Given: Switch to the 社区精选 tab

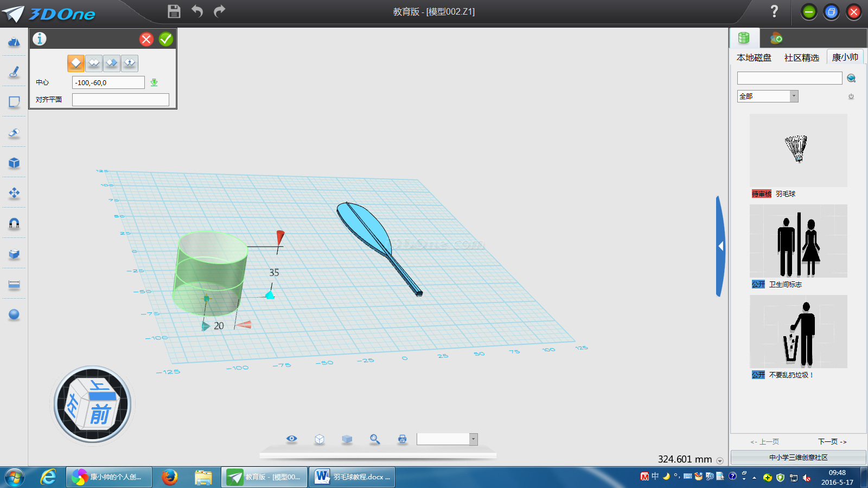Looking at the screenshot, I should click(801, 58).
